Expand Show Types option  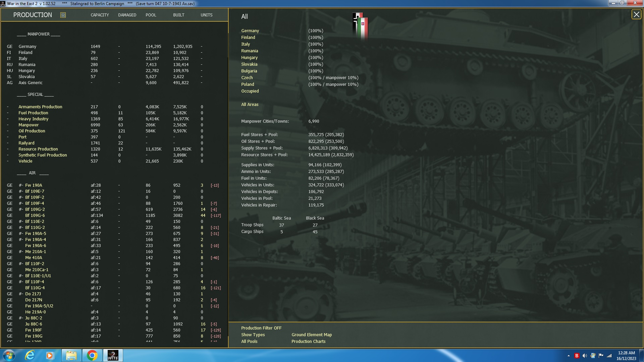tap(253, 335)
